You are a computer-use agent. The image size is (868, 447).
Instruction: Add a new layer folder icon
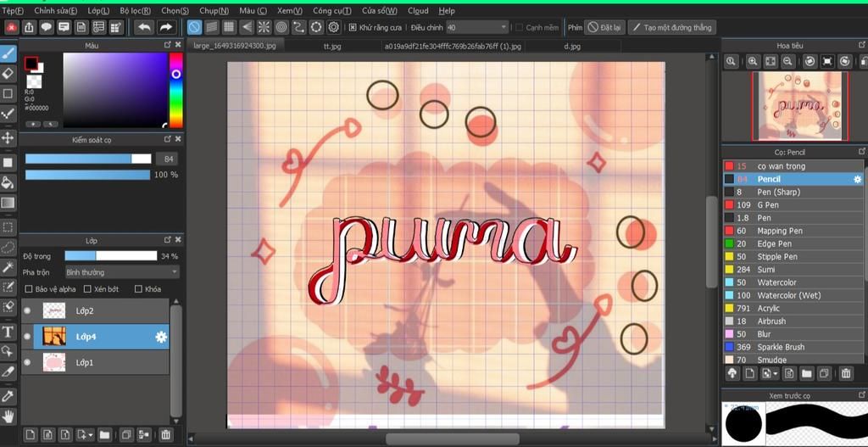point(104,435)
